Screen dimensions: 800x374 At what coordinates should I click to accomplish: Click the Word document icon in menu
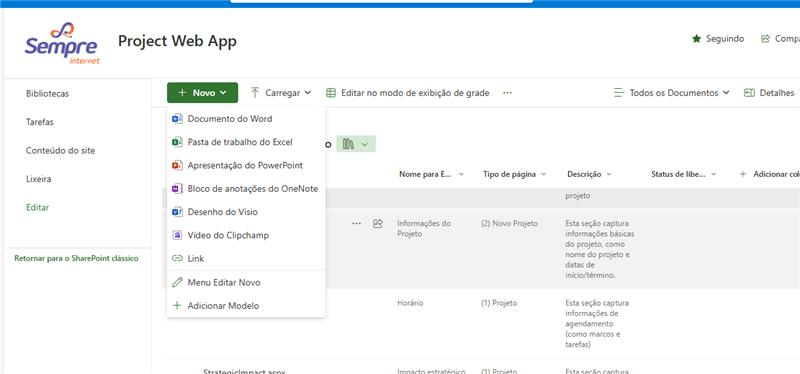pyautogui.click(x=177, y=119)
